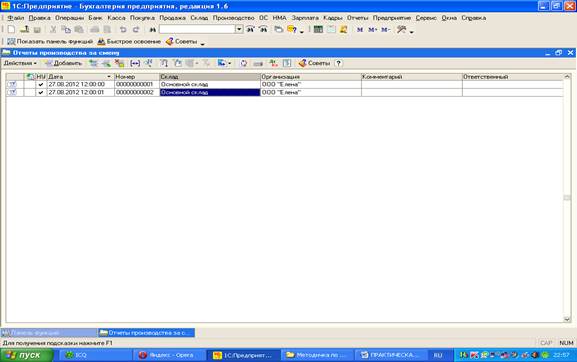577x362 pixels.
Task: Click the Дт/Кт document result icon
Action: tap(273, 63)
